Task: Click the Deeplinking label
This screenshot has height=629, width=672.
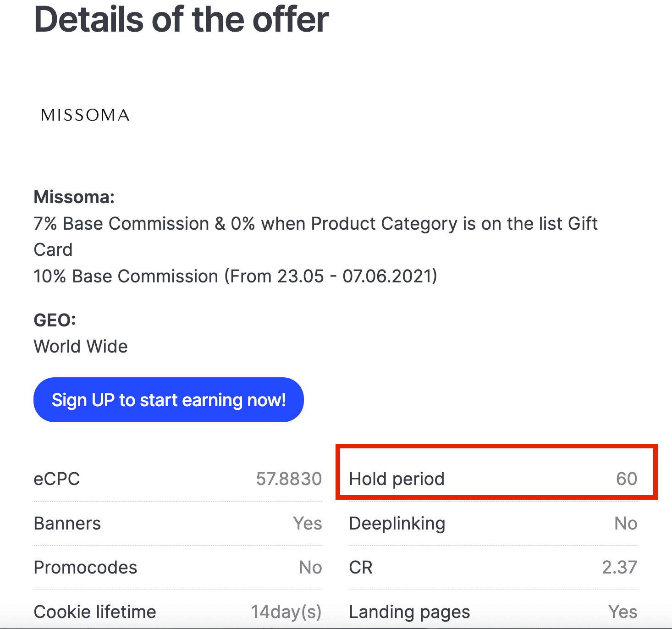Action: click(x=397, y=524)
